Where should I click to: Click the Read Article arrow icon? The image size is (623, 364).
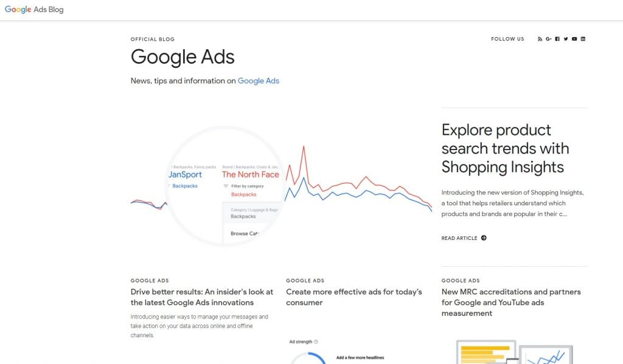(x=484, y=238)
